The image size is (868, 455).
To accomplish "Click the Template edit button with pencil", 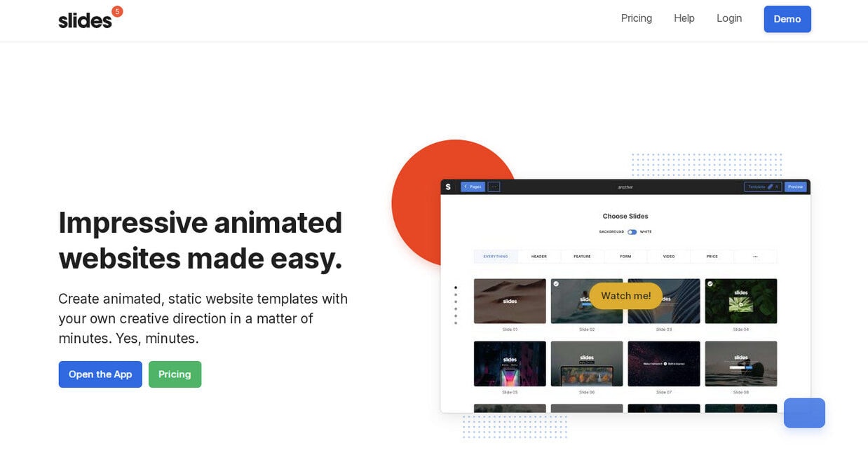I will coord(762,186).
